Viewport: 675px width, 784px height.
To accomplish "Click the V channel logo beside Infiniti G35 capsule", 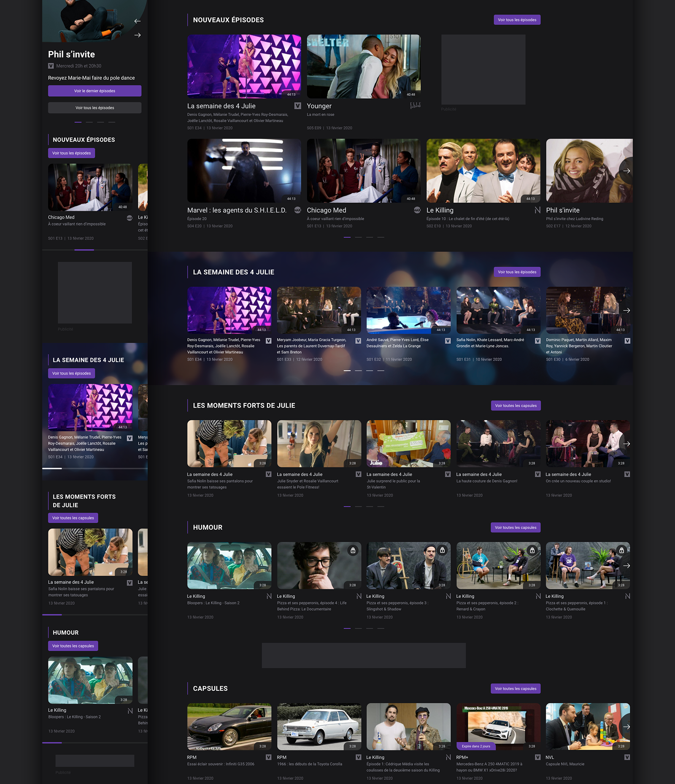I will pyautogui.click(x=268, y=757).
